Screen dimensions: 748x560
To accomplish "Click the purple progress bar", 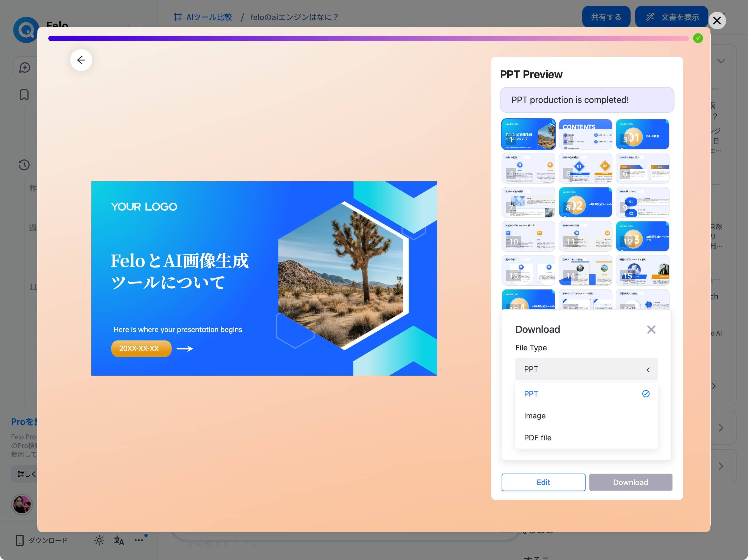I will tap(368, 39).
